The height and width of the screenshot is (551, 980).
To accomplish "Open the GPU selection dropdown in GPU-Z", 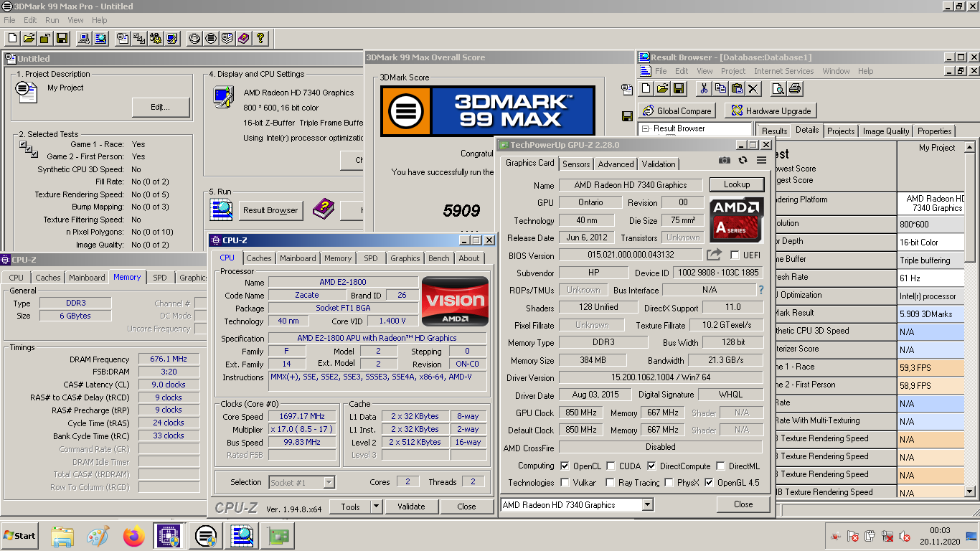I will [647, 505].
